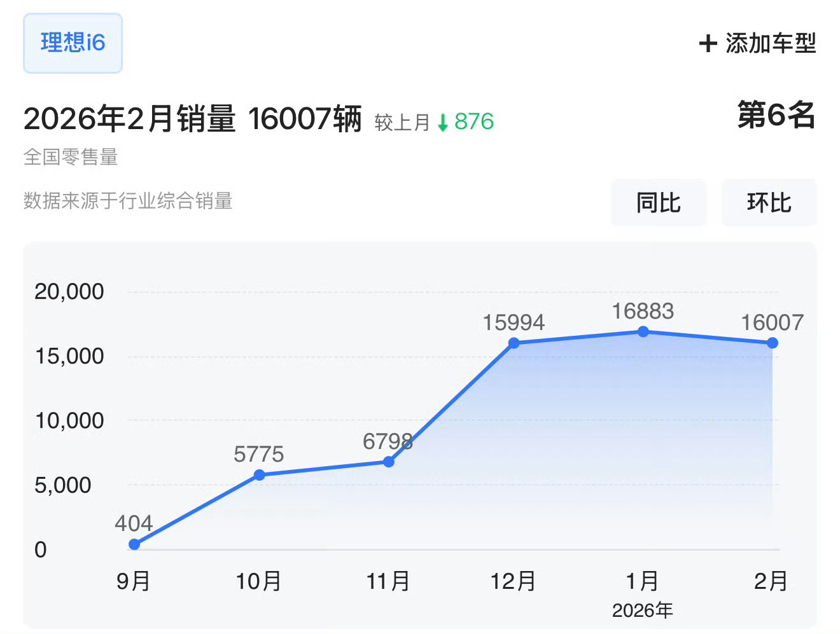Tap the 添加车型 add model link

point(757,43)
